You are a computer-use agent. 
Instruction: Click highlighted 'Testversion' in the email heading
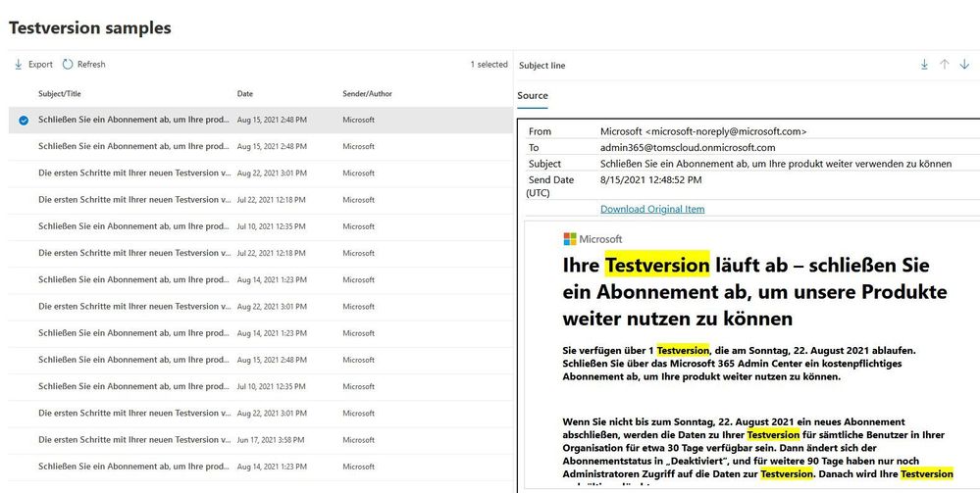(657, 265)
